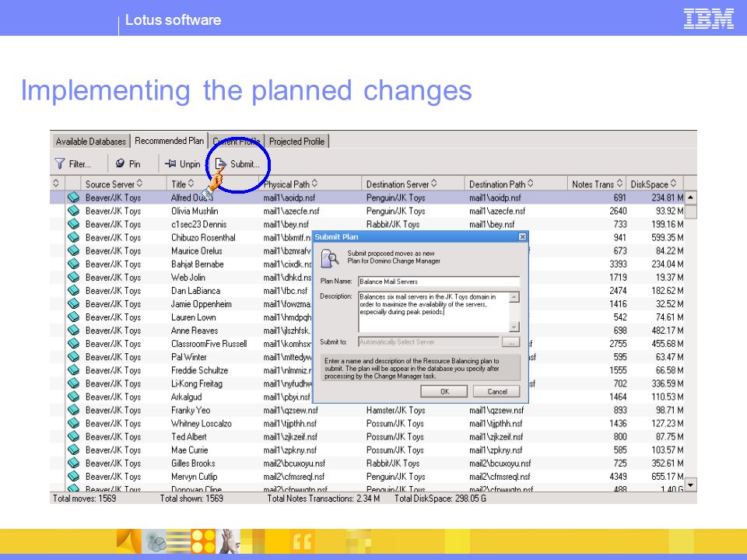The width and height of the screenshot is (747, 560).
Task: Click database icon for Ted Albert row
Action: [73, 436]
